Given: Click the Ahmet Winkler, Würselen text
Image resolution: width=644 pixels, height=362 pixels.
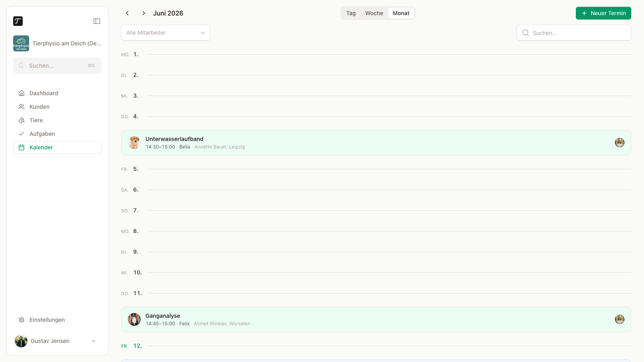Looking at the screenshot, I should (x=222, y=324).
